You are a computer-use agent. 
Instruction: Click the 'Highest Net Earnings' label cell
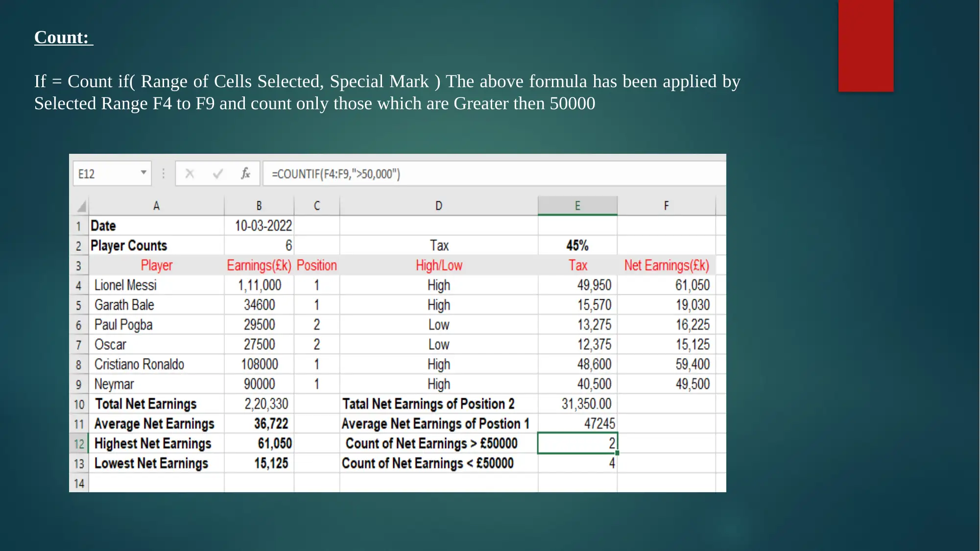156,444
